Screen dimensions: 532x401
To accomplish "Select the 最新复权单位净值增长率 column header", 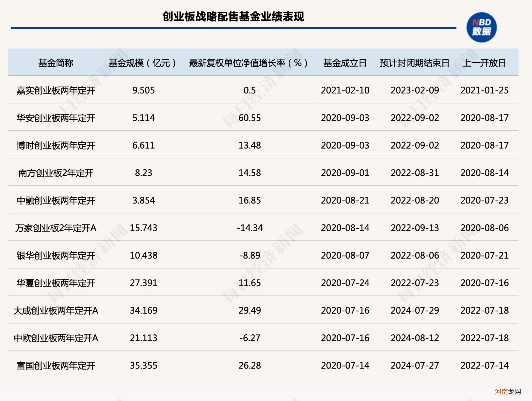I will pos(249,63).
